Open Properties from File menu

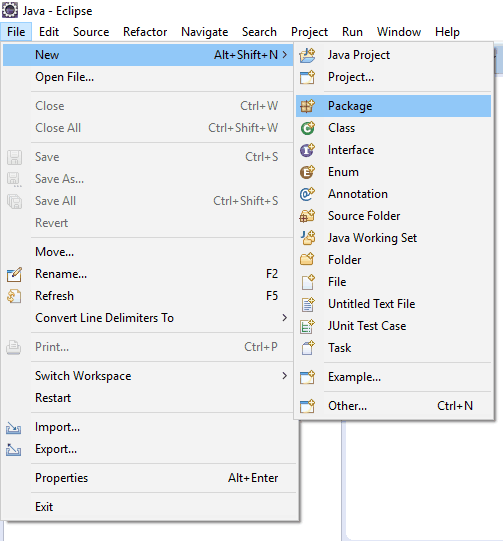point(148,478)
